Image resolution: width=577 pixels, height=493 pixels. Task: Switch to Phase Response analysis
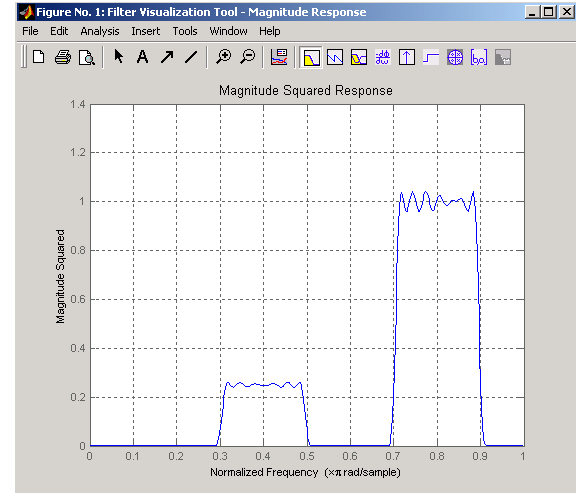click(335, 57)
